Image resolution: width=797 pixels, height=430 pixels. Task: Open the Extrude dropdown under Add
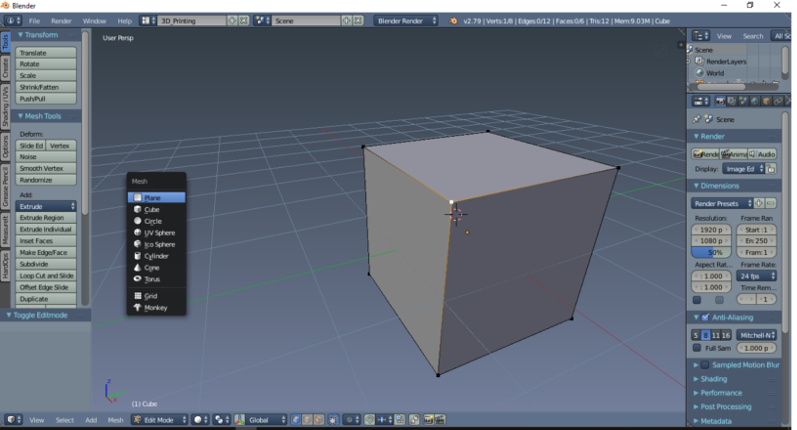tap(46, 206)
